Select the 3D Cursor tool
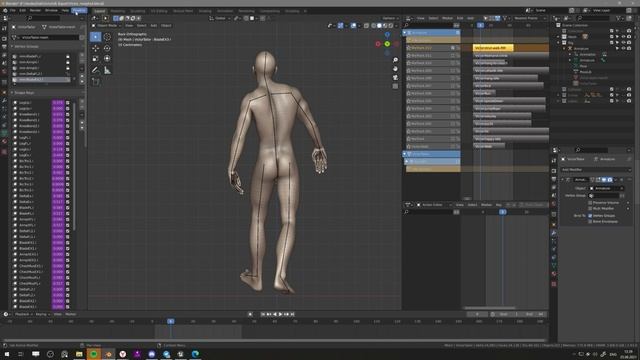 107,37
